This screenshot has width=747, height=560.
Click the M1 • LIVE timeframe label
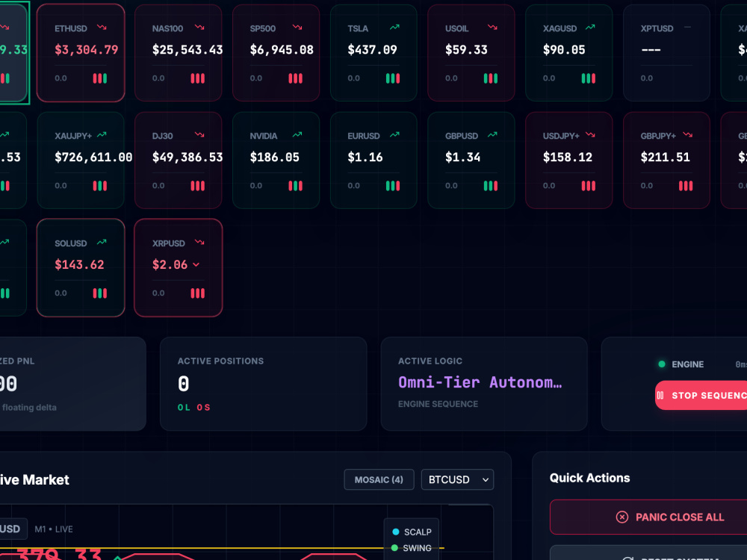[54, 529]
